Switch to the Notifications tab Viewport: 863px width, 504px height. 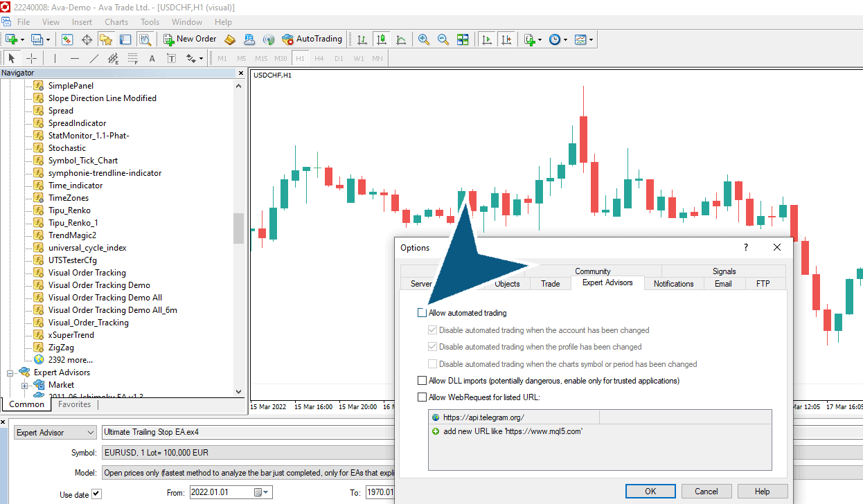point(674,284)
